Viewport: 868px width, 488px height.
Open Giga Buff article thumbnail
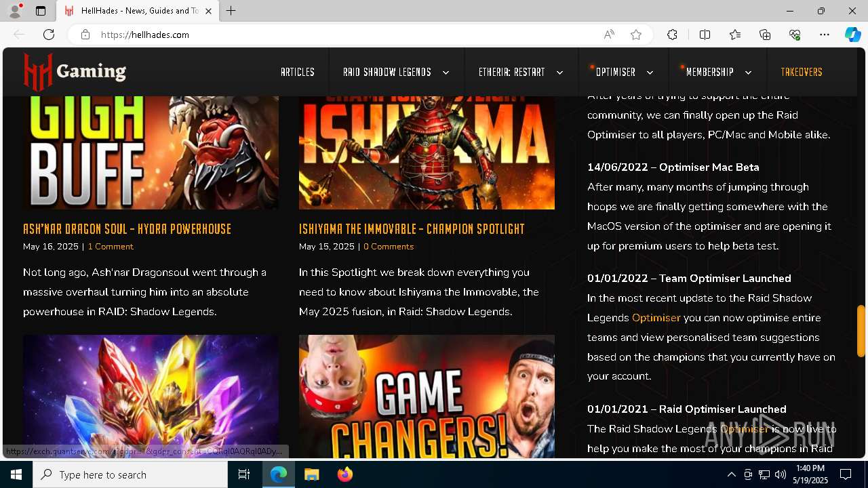(151, 152)
